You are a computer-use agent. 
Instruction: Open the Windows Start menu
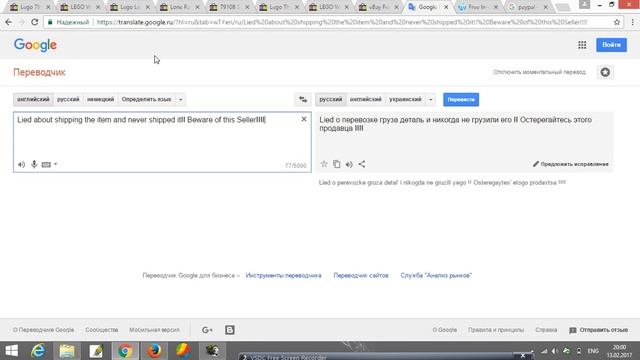11,351
